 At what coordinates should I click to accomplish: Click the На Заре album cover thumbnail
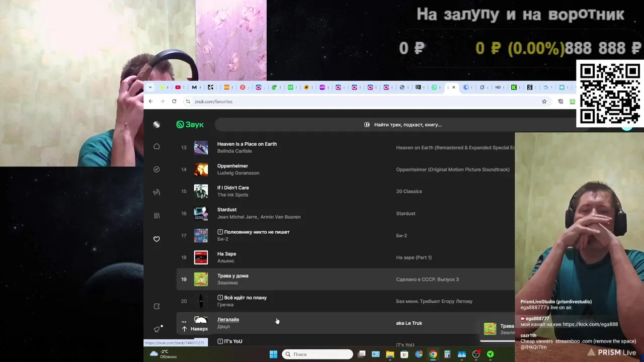click(201, 257)
